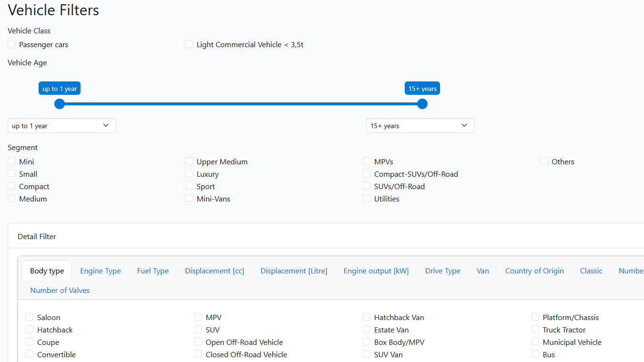The height and width of the screenshot is (362, 644).
Task: Tick the Luxury segment checkbox
Action: pyautogui.click(x=189, y=174)
